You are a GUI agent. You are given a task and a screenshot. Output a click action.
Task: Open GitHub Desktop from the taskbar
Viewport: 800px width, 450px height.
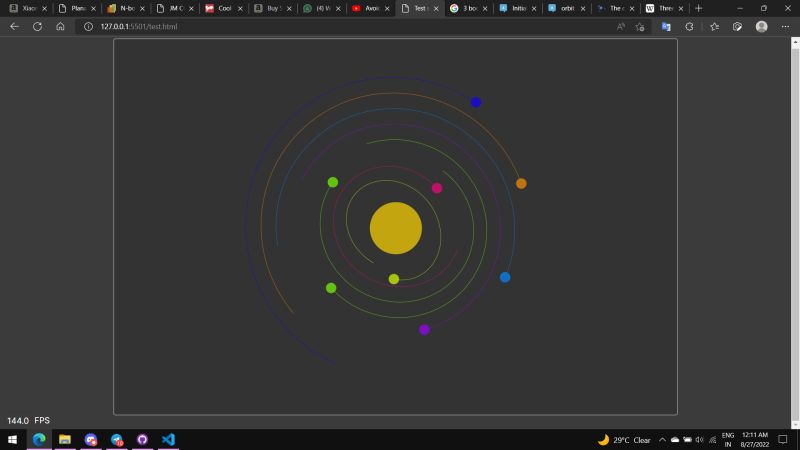coord(142,439)
